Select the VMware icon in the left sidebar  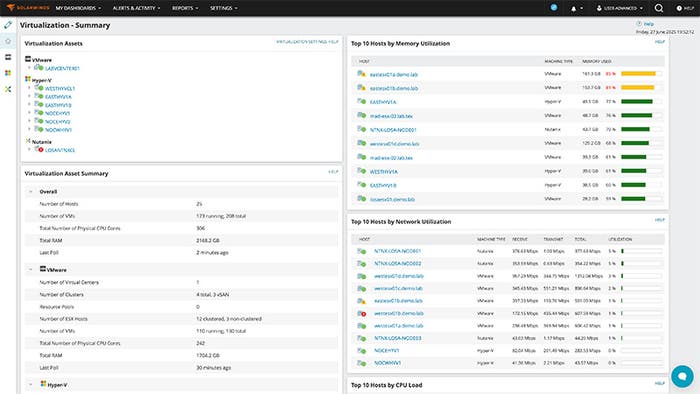(x=8, y=57)
